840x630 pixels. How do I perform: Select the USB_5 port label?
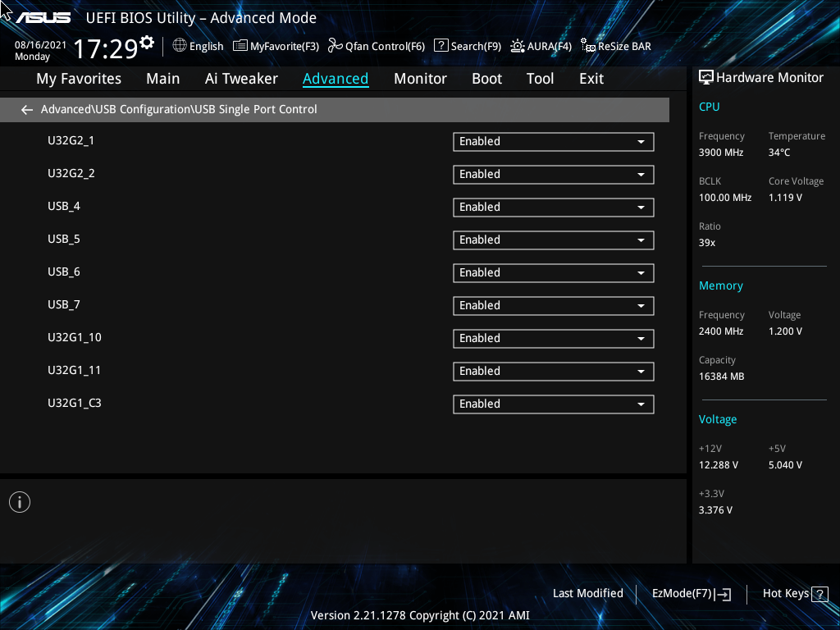pyautogui.click(x=64, y=239)
